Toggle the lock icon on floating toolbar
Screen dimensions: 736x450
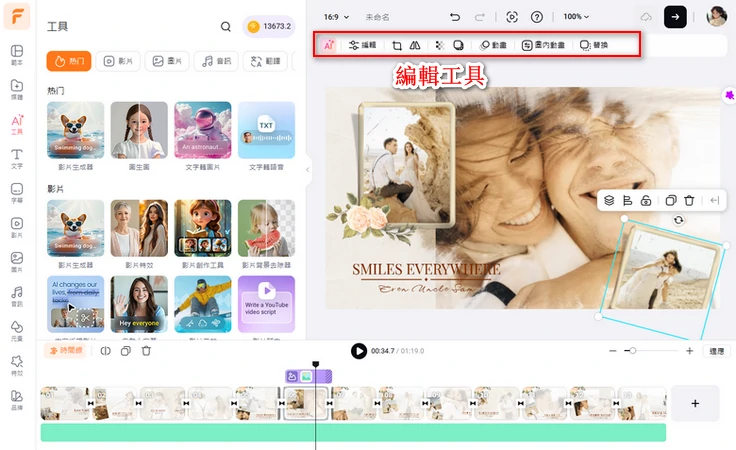(647, 201)
